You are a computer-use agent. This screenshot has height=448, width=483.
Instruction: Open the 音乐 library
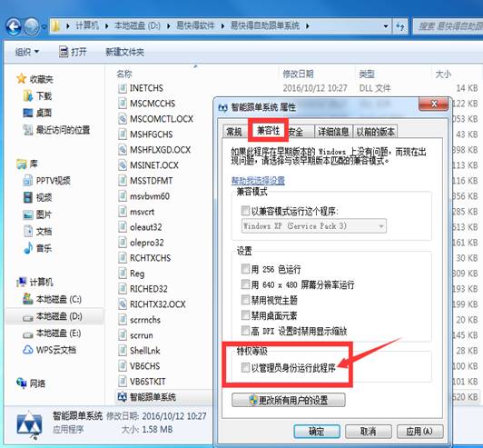(x=37, y=248)
